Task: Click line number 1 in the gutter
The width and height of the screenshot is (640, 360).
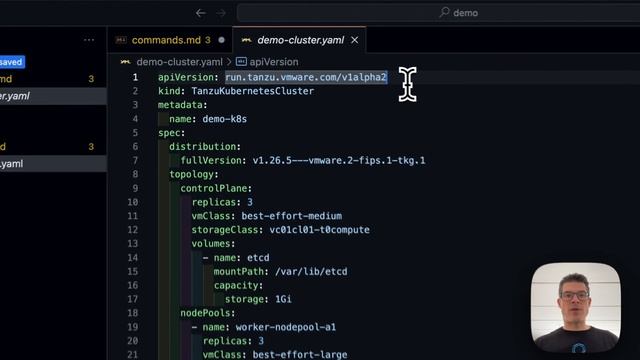Action: tap(135, 77)
